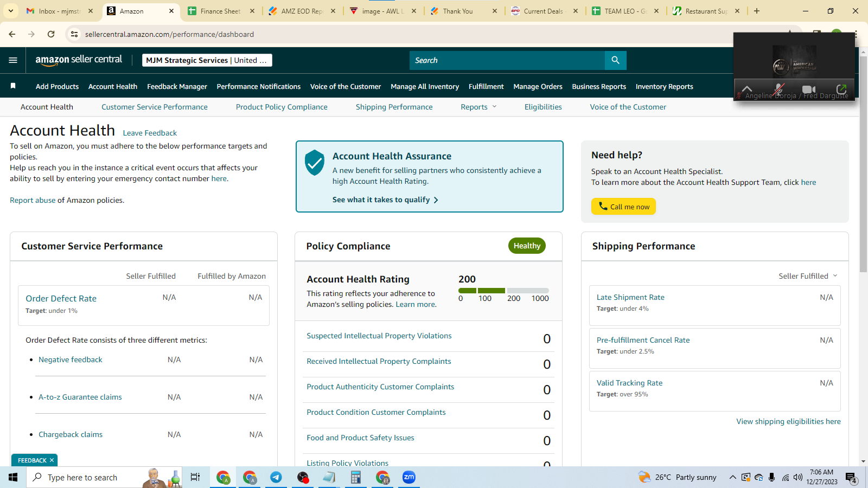Select Manage All Inventory in the nav bar
The width and height of the screenshot is (868, 488).
coord(425,86)
